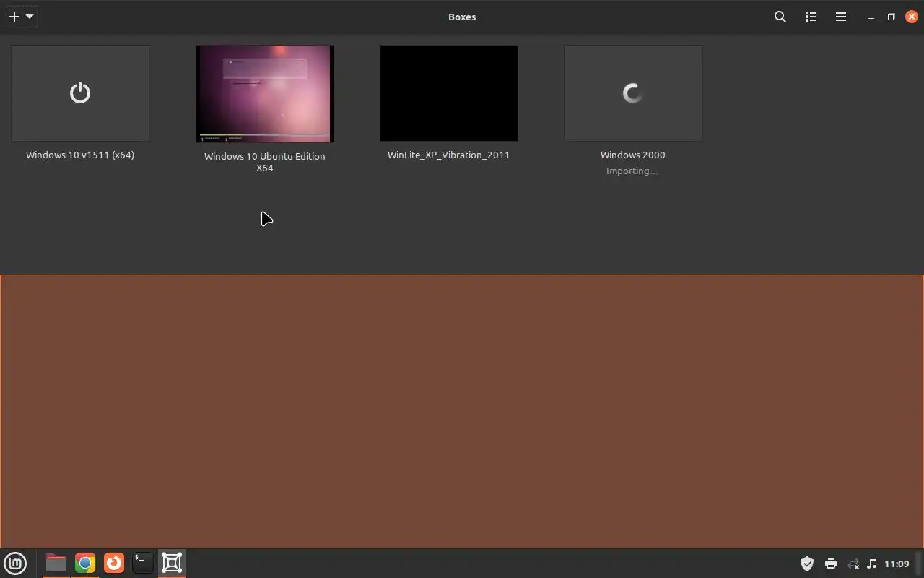Image resolution: width=924 pixels, height=578 pixels.
Task: Click the "Windows 10 Ubuntu Edition X64" label
Action: (264, 162)
